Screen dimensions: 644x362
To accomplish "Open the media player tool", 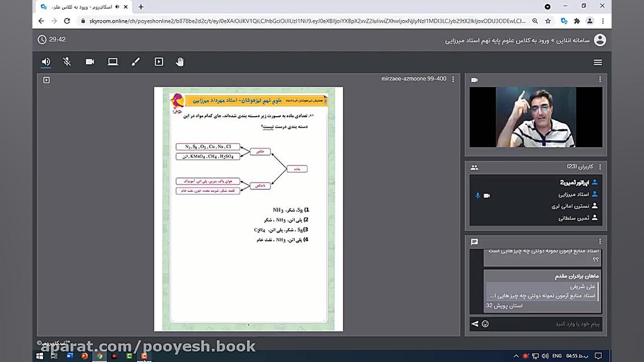I will pos(159,61).
